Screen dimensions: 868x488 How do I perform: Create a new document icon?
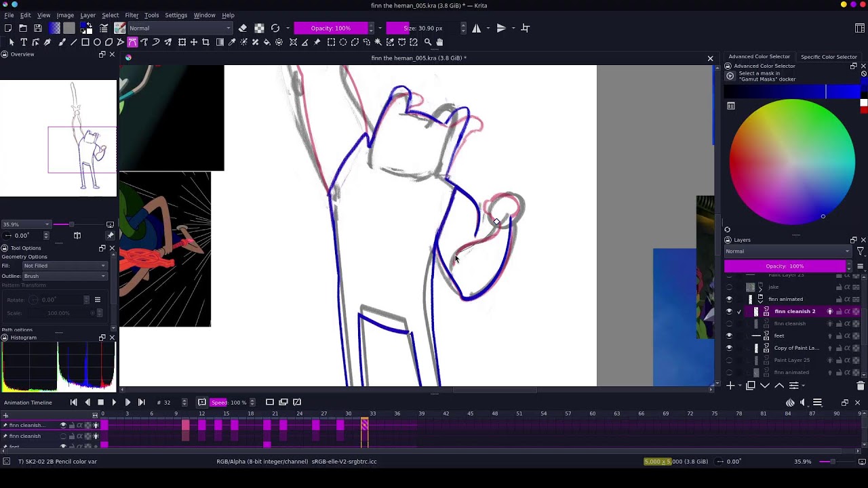click(8, 28)
